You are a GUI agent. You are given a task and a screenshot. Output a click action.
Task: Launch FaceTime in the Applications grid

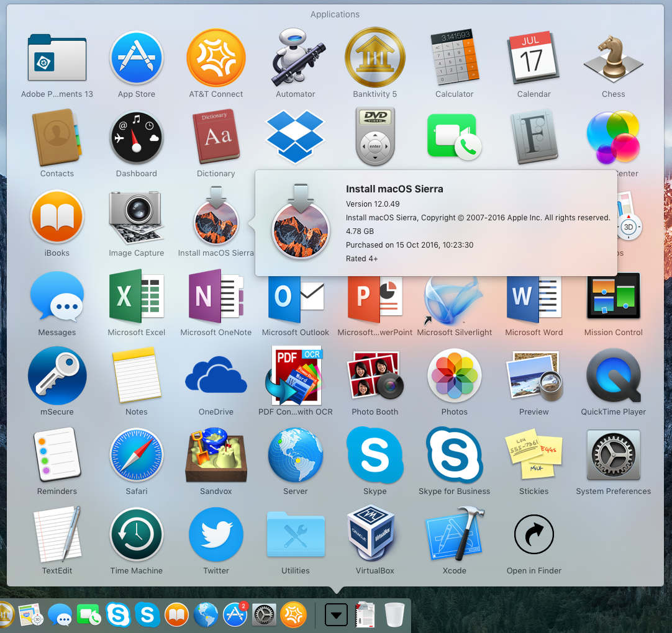pos(454,136)
